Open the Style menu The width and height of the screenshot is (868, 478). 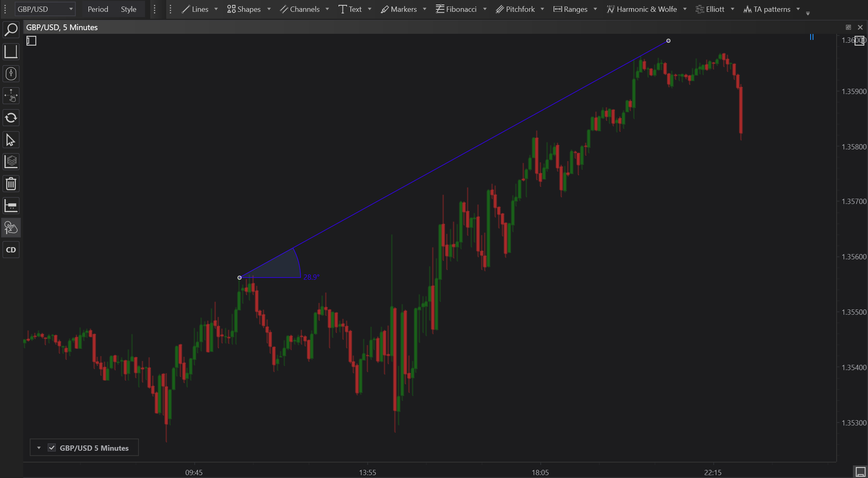(x=128, y=9)
